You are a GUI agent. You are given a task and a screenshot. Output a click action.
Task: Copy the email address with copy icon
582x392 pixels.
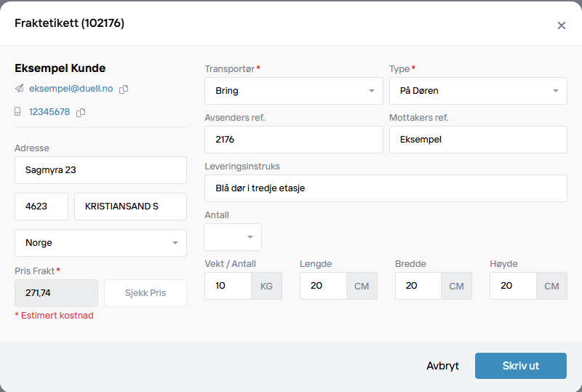[124, 89]
